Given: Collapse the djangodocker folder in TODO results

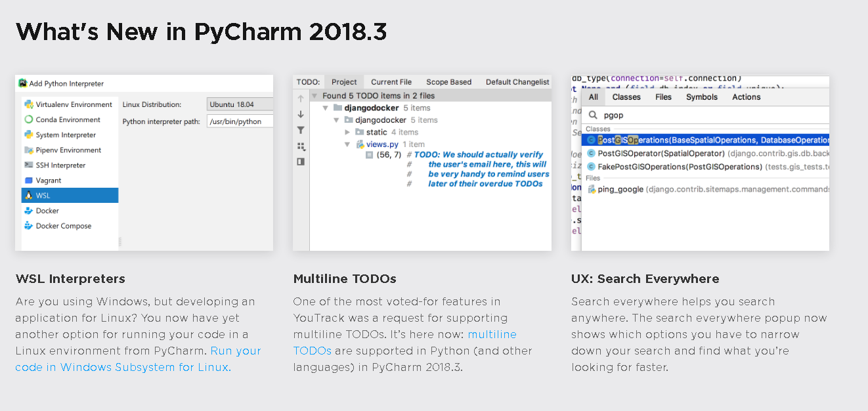Looking at the screenshot, I should coord(325,108).
